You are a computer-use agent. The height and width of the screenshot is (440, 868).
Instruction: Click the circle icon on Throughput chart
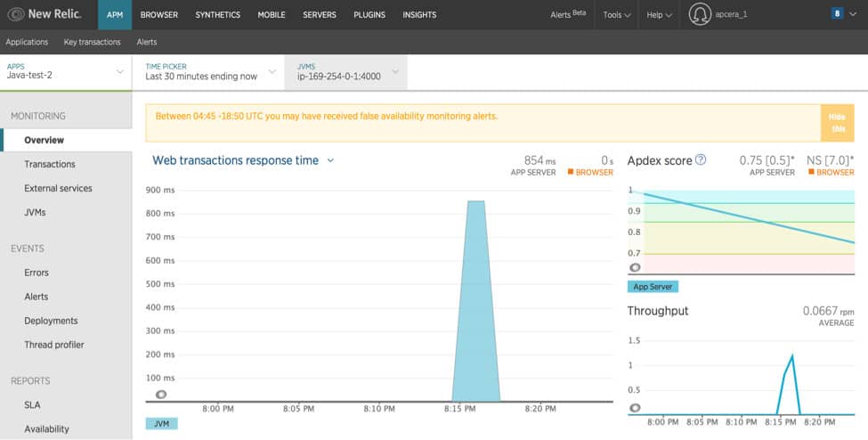pos(635,408)
